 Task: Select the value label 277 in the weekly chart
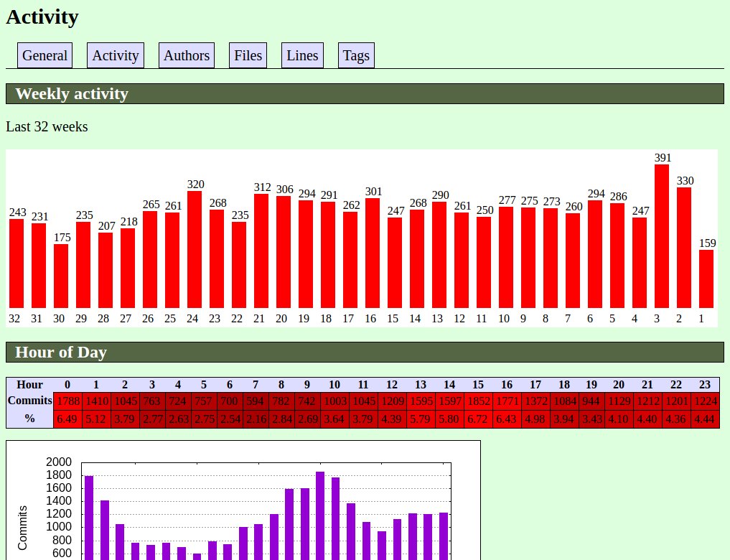(x=507, y=200)
